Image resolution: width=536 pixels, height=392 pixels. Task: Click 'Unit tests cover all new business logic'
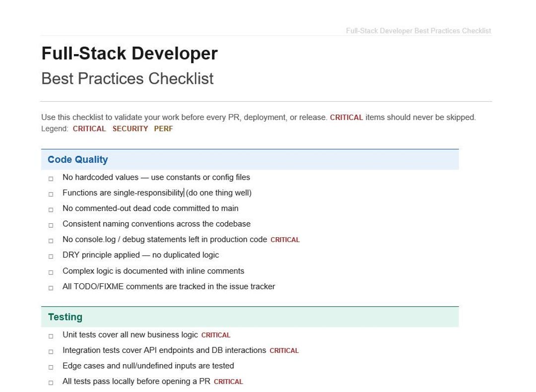click(x=130, y=335)
